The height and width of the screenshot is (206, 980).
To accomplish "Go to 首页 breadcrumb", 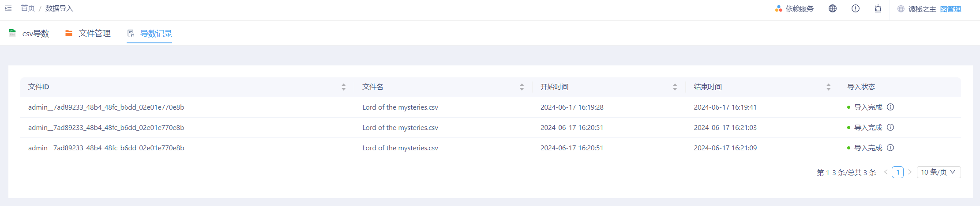I will pyautogui.click(x=28, y=8).
